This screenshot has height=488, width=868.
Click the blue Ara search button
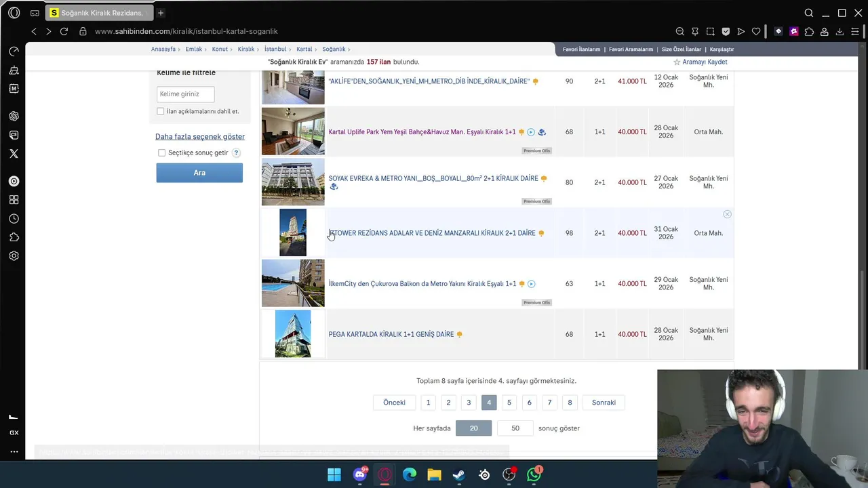(x=199, y=173)
